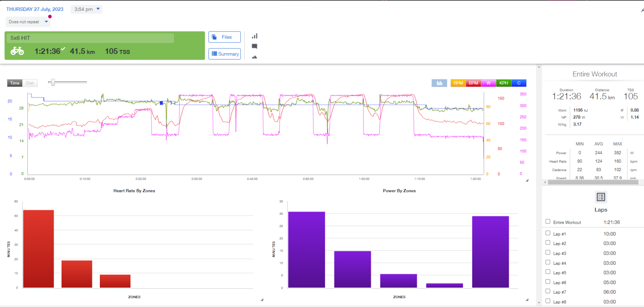Click resize handle of Power By Zones chart
This screenshot has width=644, height=307.
pos(527,300)
